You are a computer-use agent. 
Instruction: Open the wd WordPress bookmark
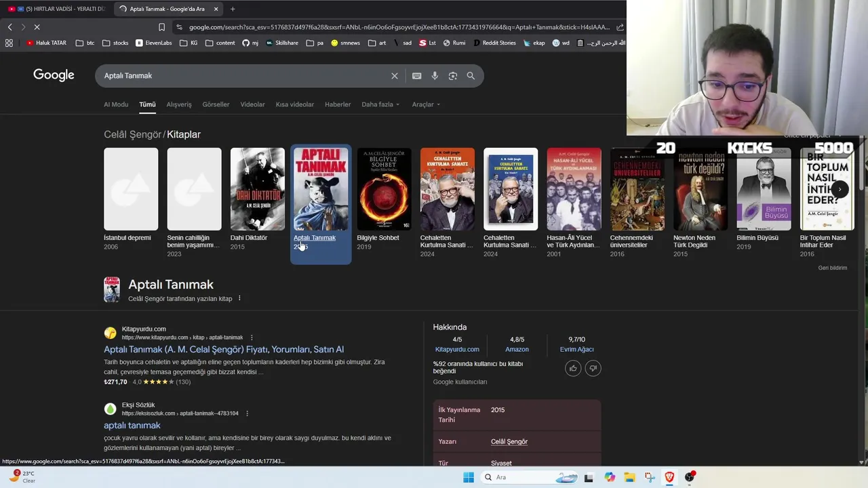(x=561, y=43)
